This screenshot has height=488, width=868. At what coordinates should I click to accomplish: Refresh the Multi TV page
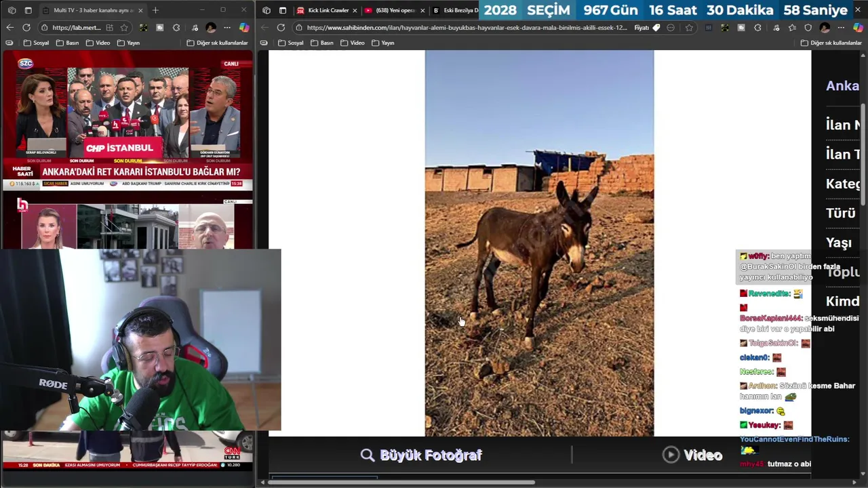coord(26,27)
